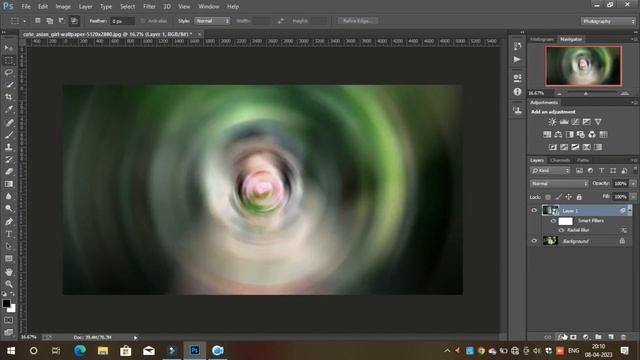Select the Clone Stamp tool
The height and width of the screenshot is (360, 640).
(9, 147)
